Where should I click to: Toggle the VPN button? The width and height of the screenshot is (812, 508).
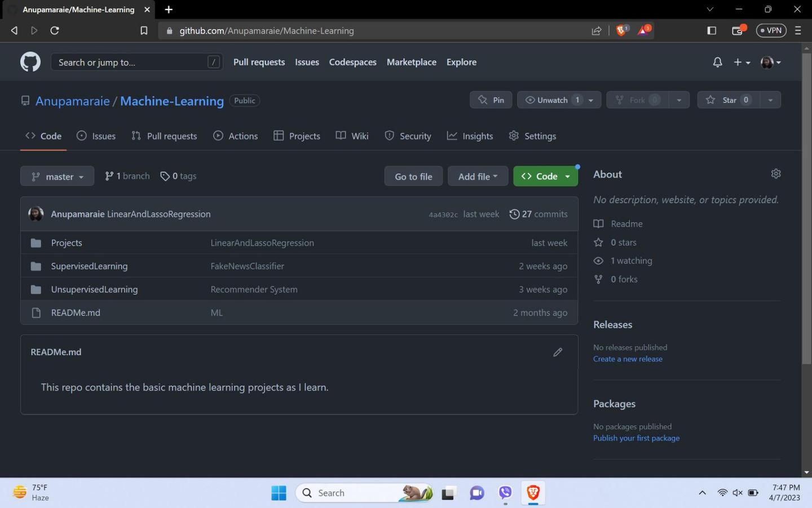[771, 30]
